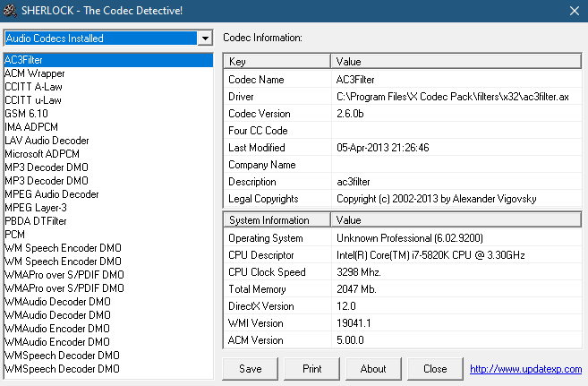The image size is (588, 386).
Task: Select GSM 6.10 codec
Action: [108, 114]
